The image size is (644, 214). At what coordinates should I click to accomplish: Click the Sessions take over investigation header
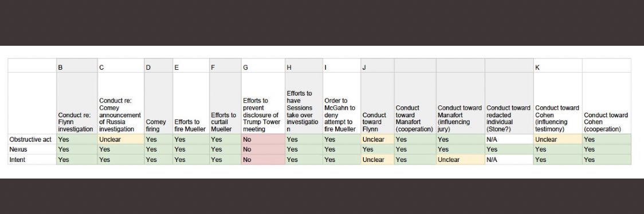pyautogui.click(x=304, y=104)
